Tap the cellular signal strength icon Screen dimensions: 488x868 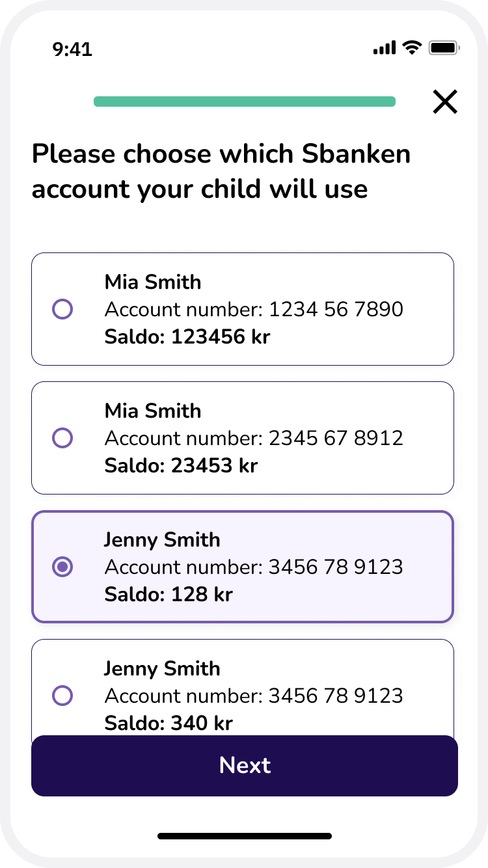click(x=385, y=47)
